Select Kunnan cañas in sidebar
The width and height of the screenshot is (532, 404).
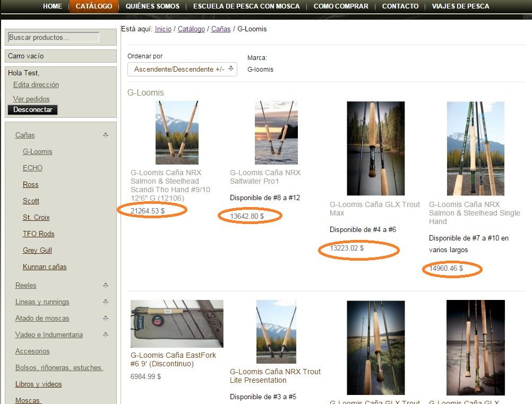click(x=45, y=267)
